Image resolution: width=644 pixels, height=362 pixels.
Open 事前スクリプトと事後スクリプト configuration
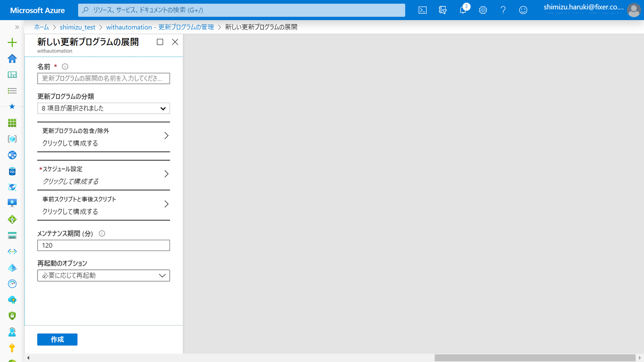(103, 205)
